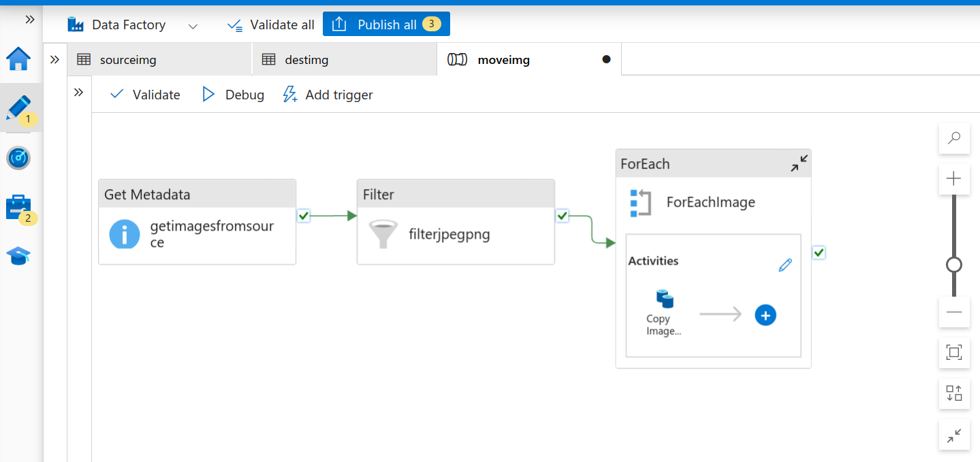Select the Filter funnel icon
Image resolution: width=980 pixels, height=462 pixels.
(383, 235)
